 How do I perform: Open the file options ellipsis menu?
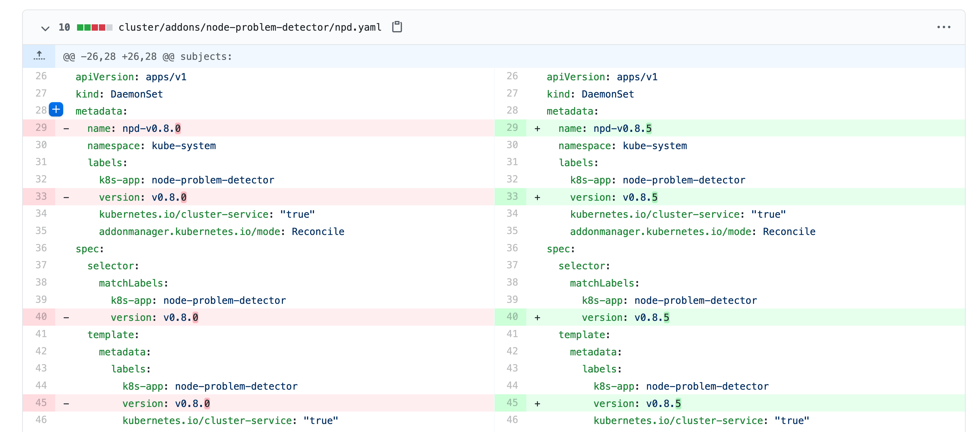tap(944, 27)
